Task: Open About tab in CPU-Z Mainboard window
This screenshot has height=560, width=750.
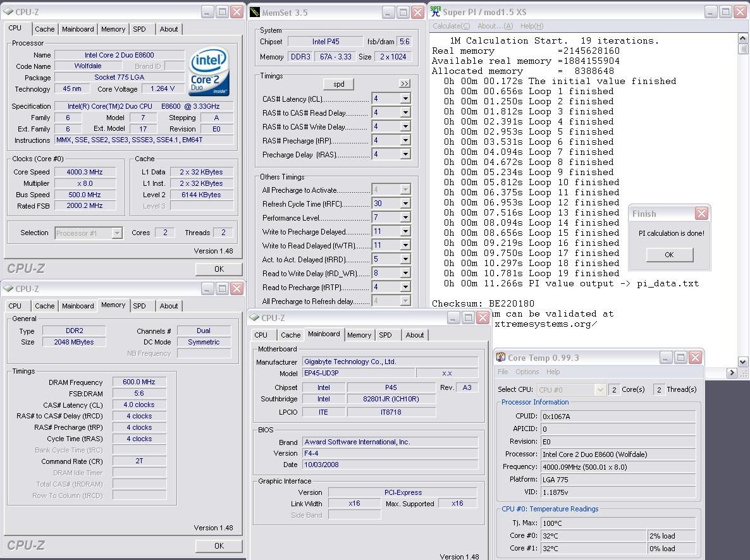Action: 415,335
